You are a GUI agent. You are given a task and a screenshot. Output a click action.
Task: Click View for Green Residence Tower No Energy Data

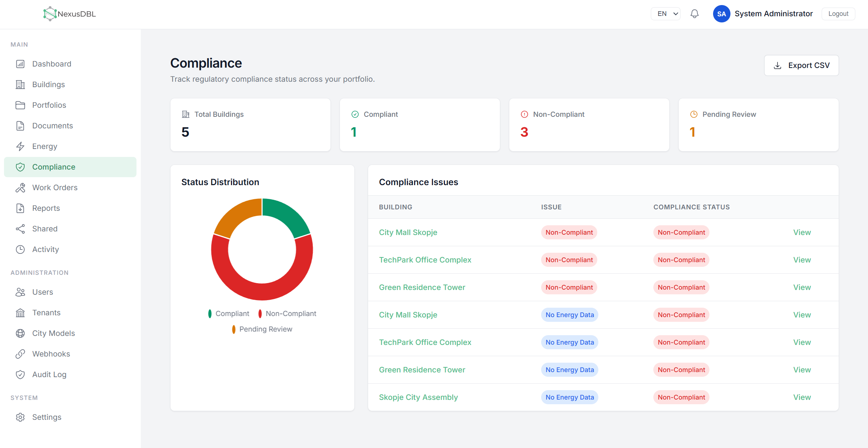click(x=802, y=370)
